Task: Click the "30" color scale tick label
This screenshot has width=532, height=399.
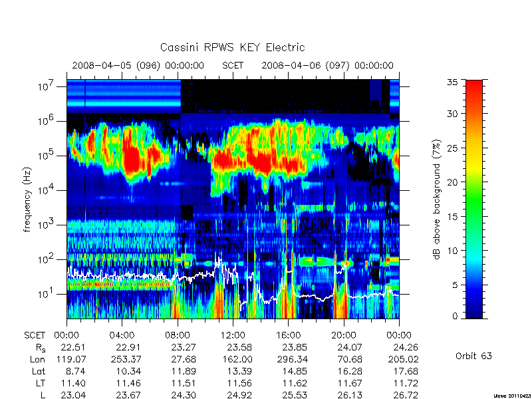Action: 452,114
